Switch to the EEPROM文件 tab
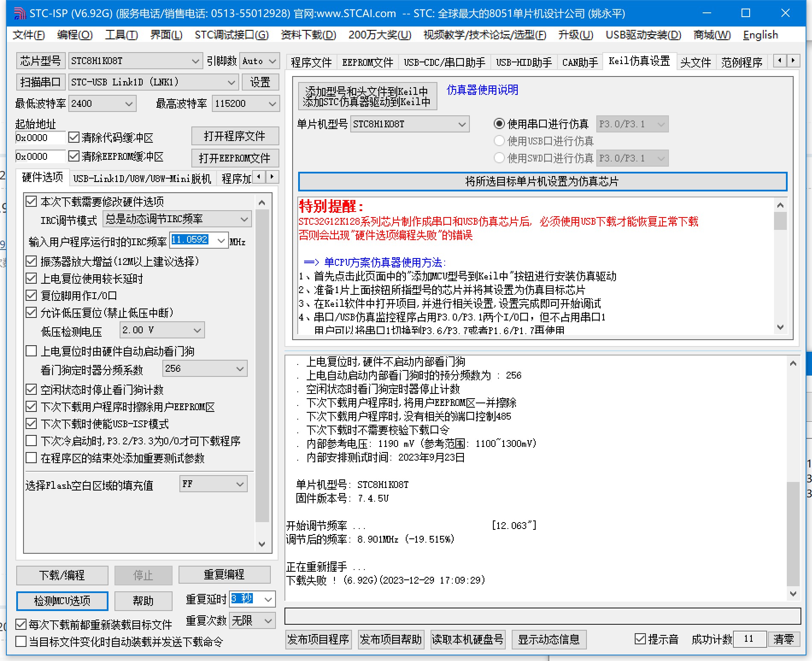This screenshot has width=812, height=661. pyautogui.click(x=368, y=62)
